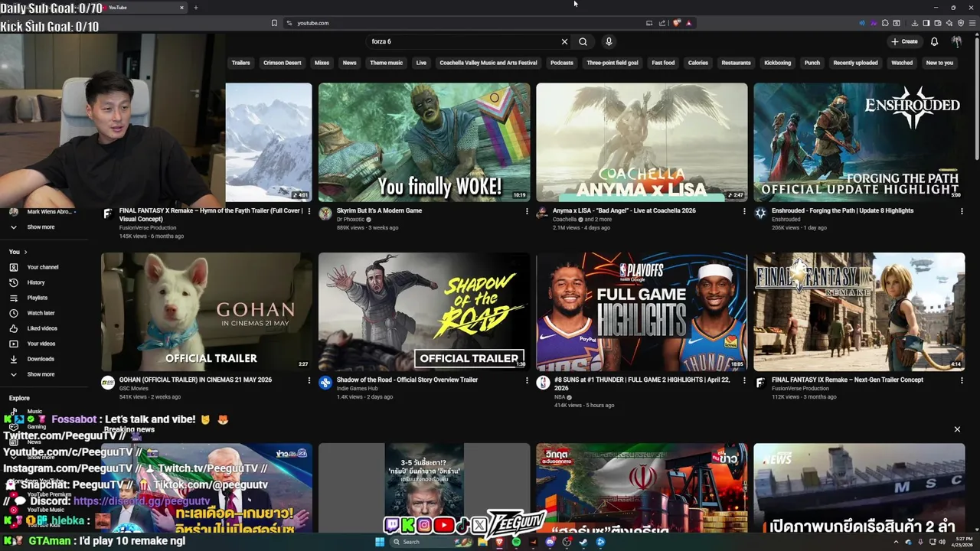The height and width of the screenshot is (551, 980).
Task: Open Downloads in the sidebar
Action: click(41, 359)
